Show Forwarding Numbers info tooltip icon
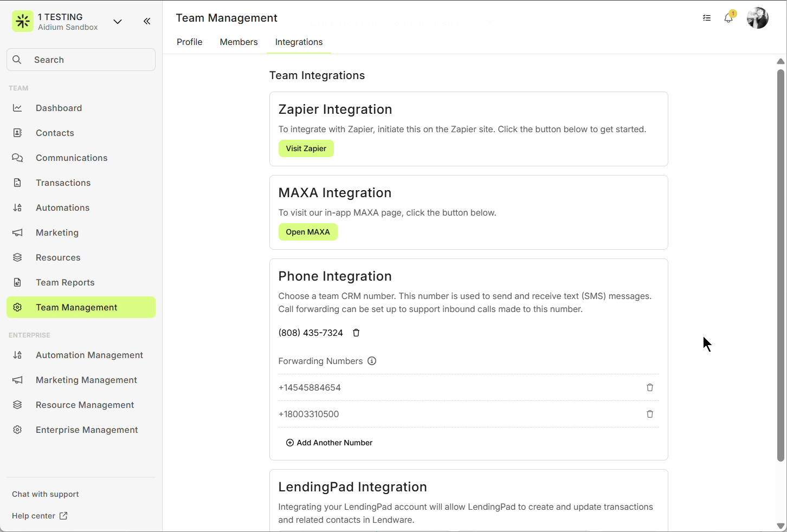787x532 pixels. tap(372, 361)
